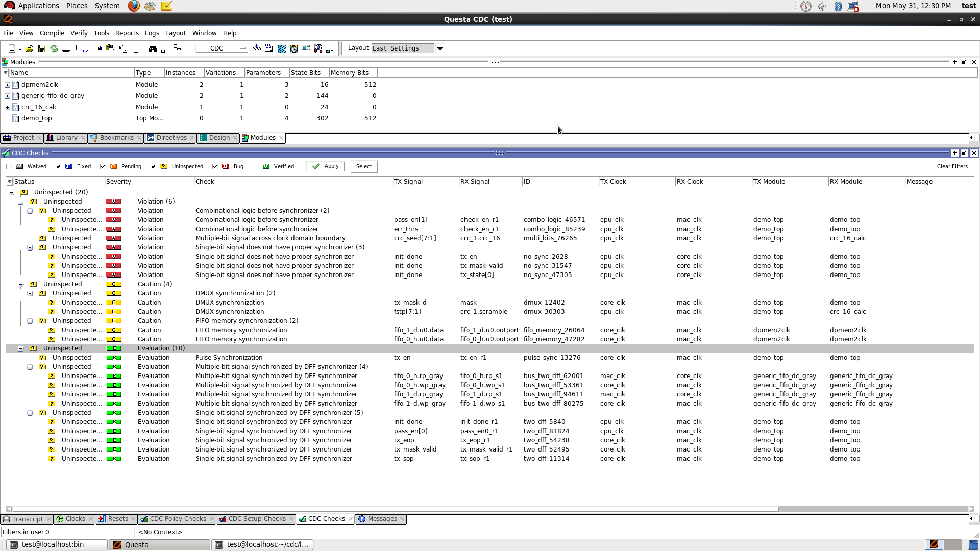This screenshot has height=551, width=980.
Task: Click the alarm clock toolbar icon
Action: [294, 48]
